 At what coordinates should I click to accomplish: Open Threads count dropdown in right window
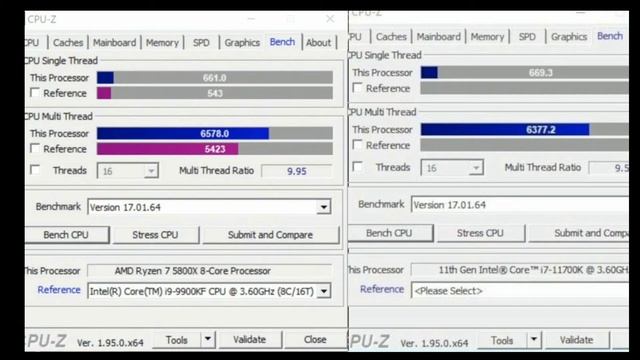click(x=476, y=168)
